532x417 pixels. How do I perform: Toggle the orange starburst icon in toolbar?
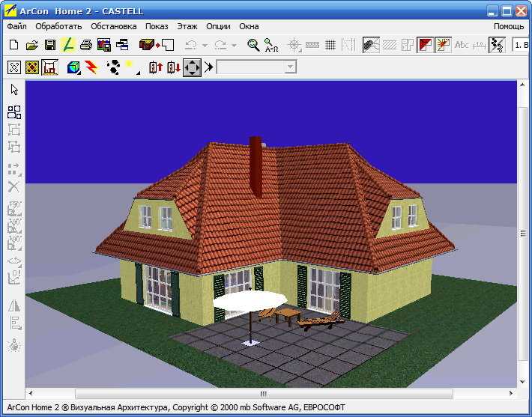pos(443,45)
